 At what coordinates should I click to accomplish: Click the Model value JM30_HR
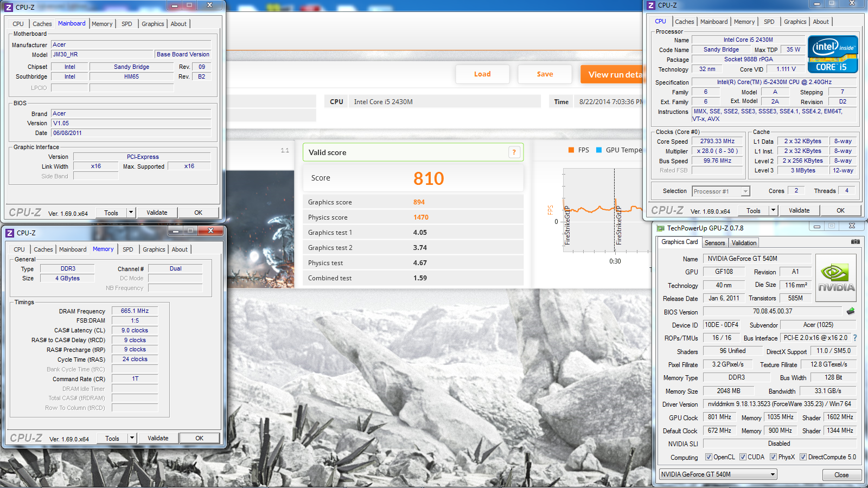[x=102, y=54]
